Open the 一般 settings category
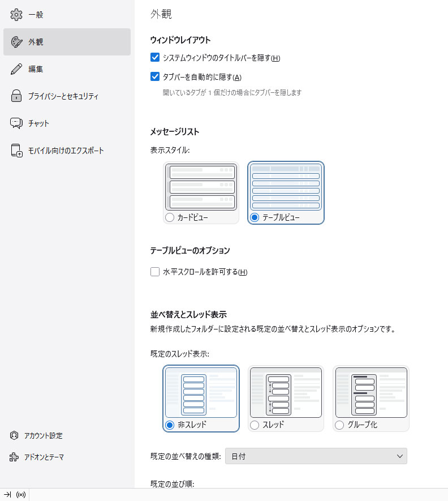This screenshot has width=448, height=501. pos(67,15)
